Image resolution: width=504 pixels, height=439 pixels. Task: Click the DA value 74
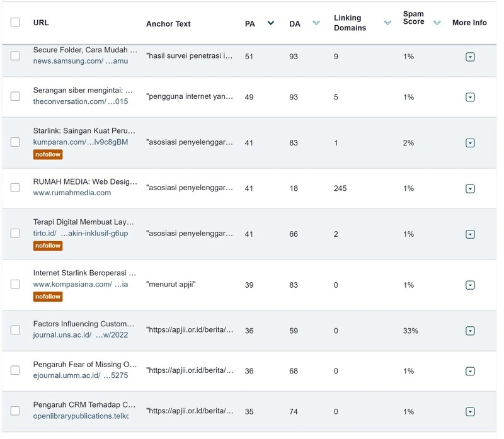(294, 412)
